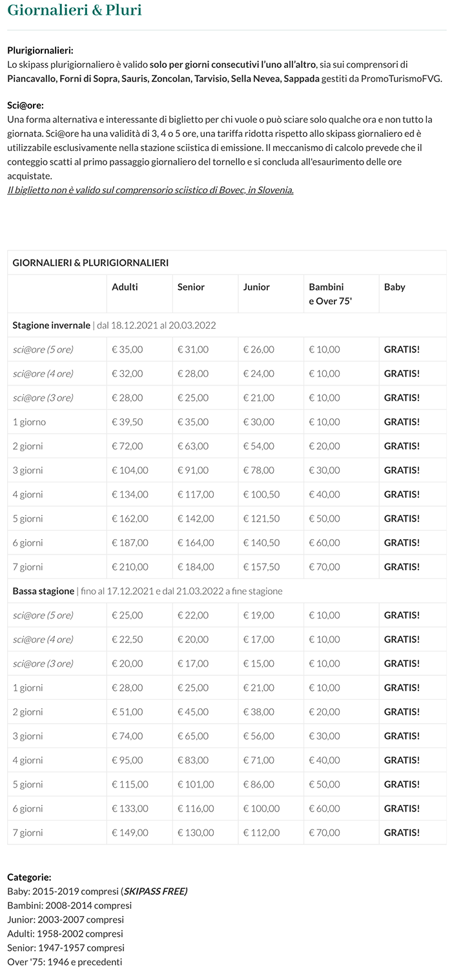Image resolution: width=452 pixels, height=980 pixels.
Task: Click the € 39,50 adult price
Action: [x=127, y=422]
